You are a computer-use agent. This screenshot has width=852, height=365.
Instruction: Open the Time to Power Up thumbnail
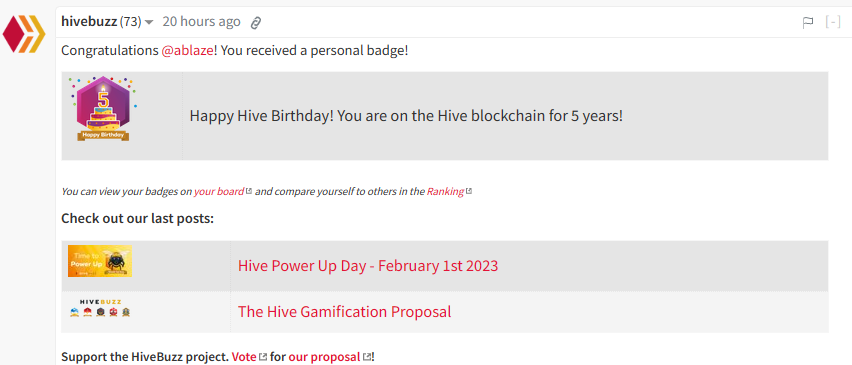[100, 261]
